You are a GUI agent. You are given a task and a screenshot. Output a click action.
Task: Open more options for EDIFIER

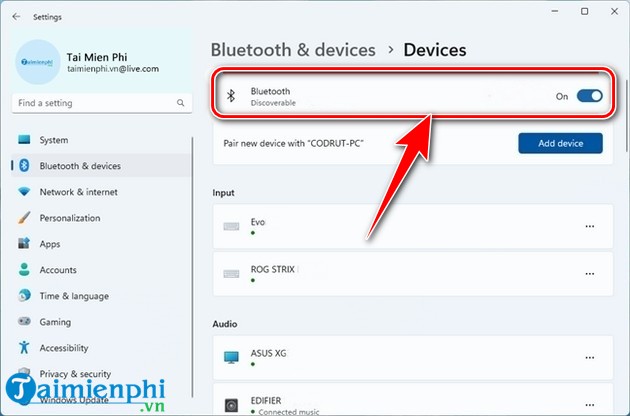[x=589, y=405]
